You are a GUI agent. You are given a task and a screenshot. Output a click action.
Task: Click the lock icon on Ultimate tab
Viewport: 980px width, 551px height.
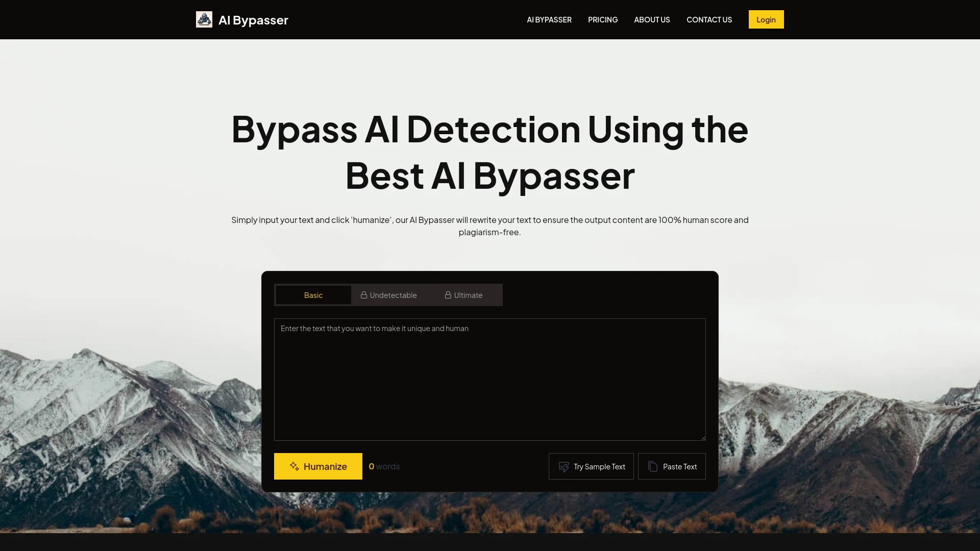tap(448, 295)
